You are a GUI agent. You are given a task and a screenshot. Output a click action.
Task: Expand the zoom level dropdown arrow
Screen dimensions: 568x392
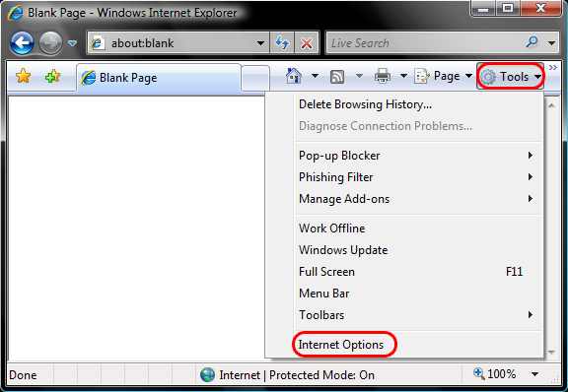coord(534,374)
